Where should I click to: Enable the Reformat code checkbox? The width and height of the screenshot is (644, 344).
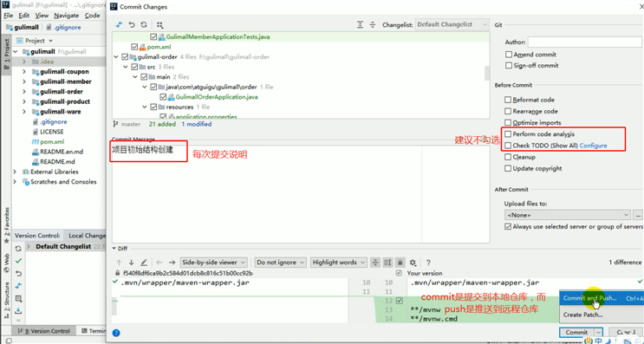508,100
